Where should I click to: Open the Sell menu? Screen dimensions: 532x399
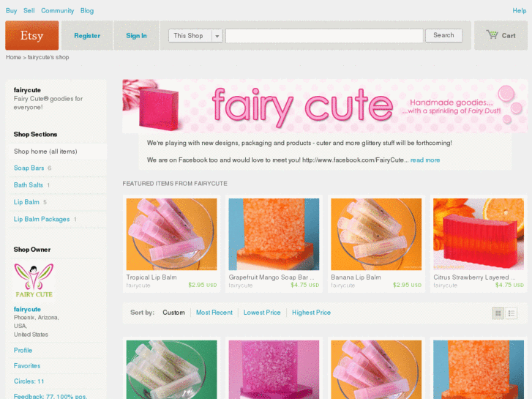click(29, 10)
